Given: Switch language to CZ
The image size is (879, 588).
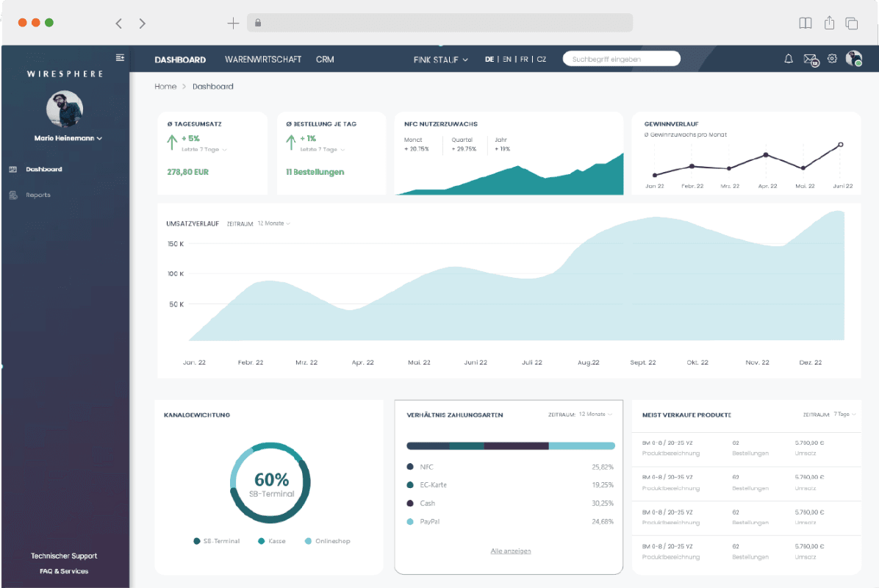Looking at the screenshot, I should click(x=542, y=60).
